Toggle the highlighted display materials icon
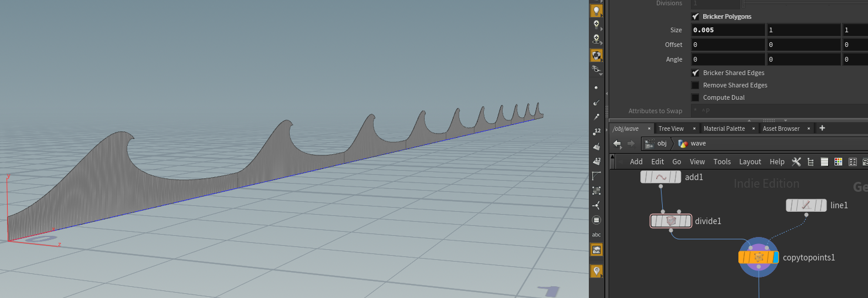This screenshot has width=868, height=298. point(596,55)
